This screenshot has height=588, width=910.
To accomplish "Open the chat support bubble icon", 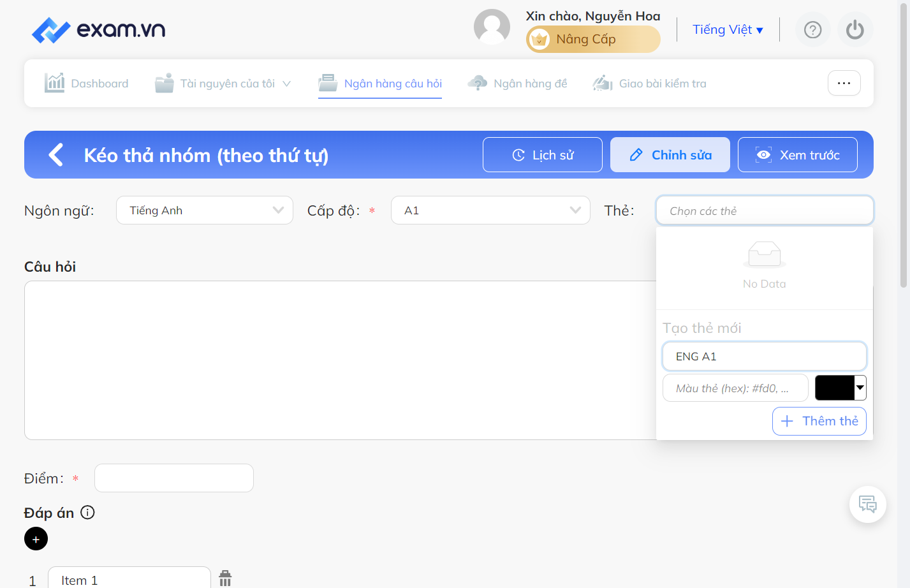I will point(868,504).
